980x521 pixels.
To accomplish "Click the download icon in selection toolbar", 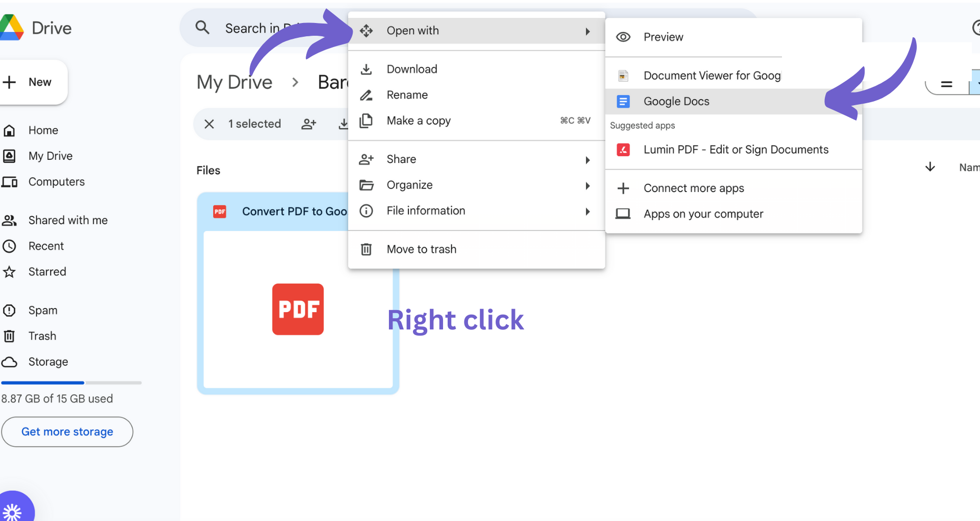I will coord(344,124).
